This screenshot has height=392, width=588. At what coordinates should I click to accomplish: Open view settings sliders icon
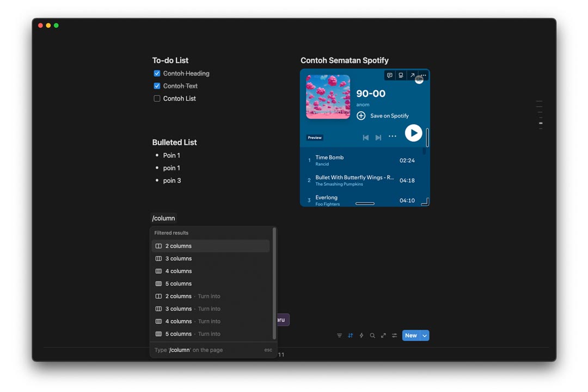(395, 335)
